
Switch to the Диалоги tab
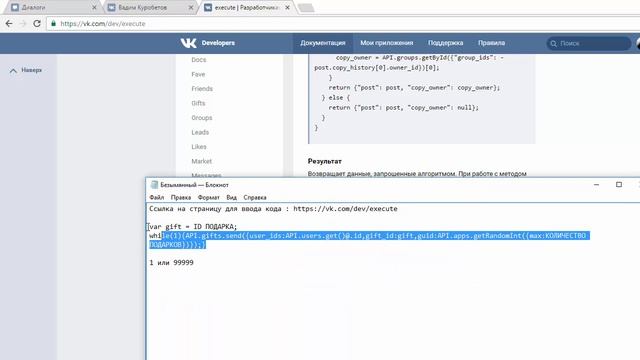[x=52, y=8]
